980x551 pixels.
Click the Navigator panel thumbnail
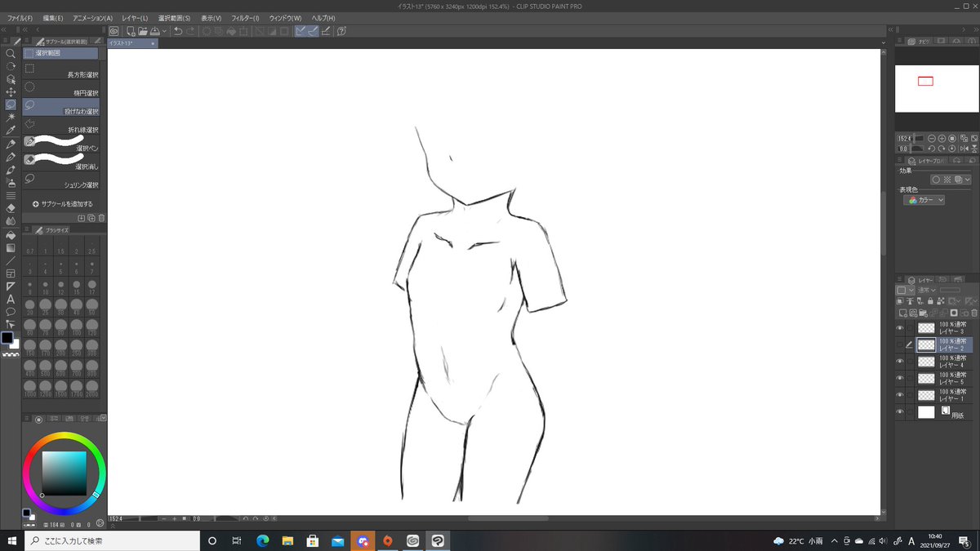936,89
